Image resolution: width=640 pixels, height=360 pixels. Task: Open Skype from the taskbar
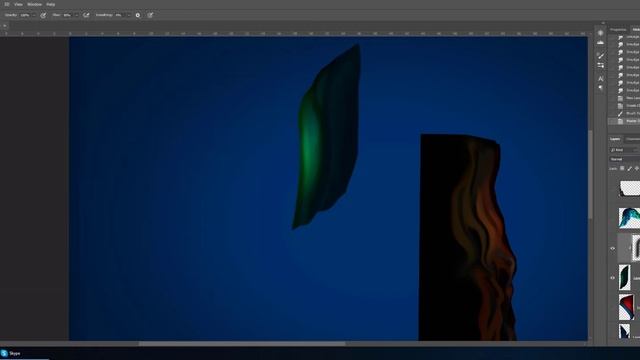[11, 353]
